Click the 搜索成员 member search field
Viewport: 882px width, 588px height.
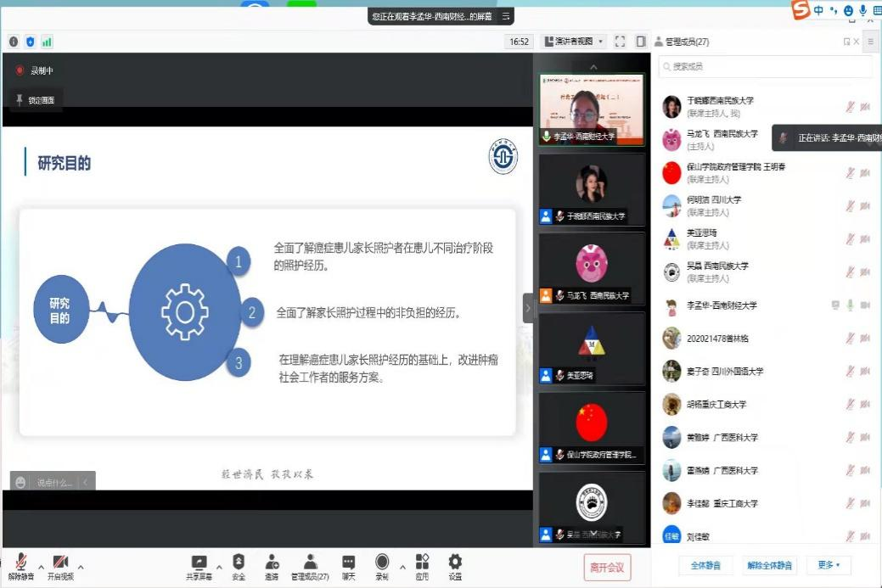(x=764, y=66)
